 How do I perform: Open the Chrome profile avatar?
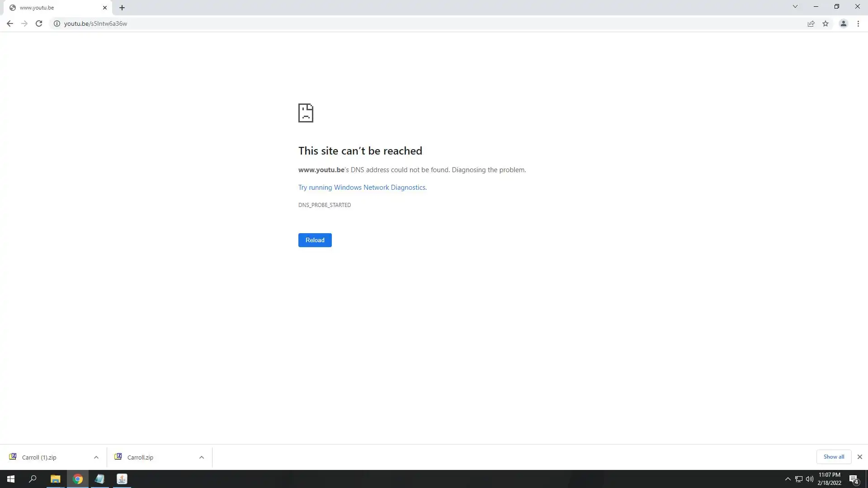tap(843, 23)
